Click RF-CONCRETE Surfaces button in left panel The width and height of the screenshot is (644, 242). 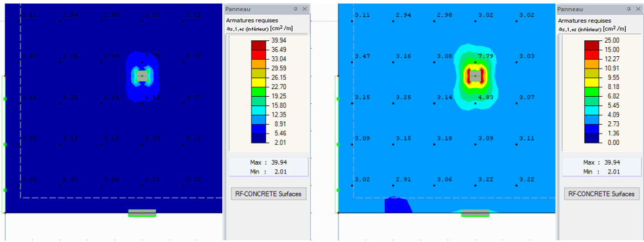point(269,194)
